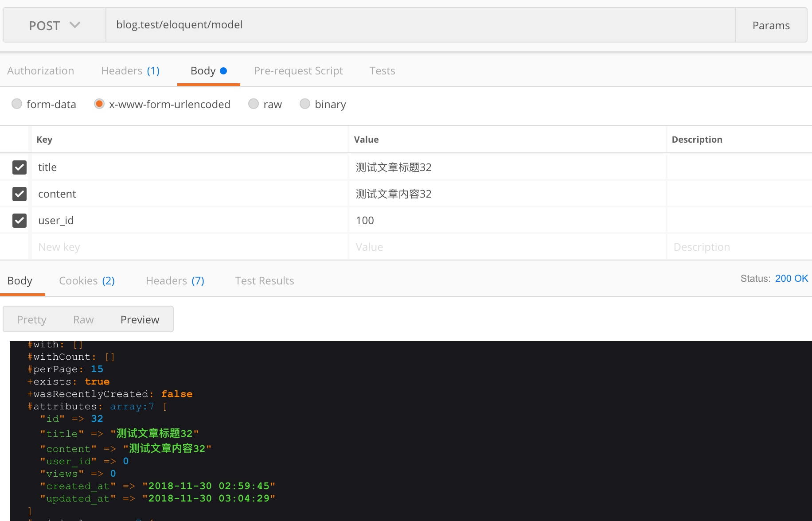Viewport: 812px width, 521px height.
Task: Uncheck the title parameter checkbox
Action: pos(20,167)
